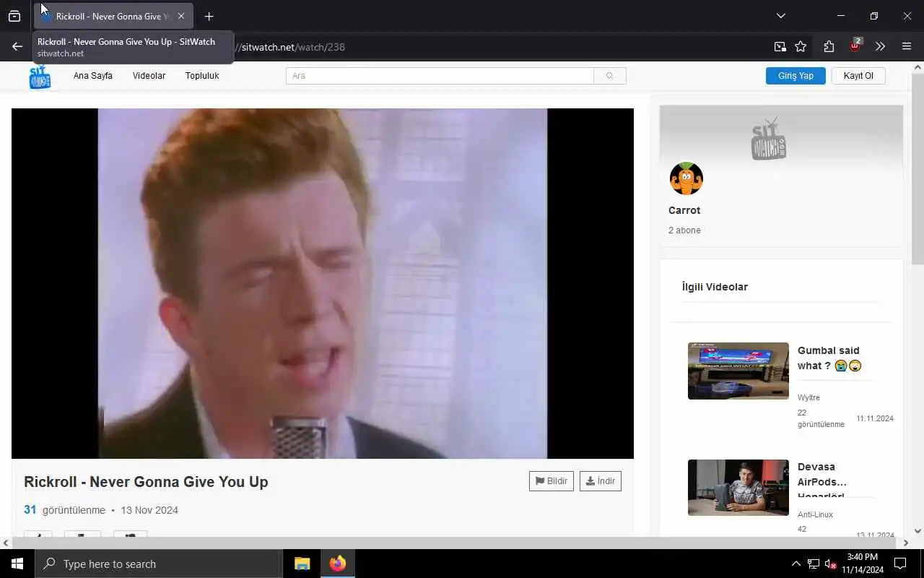Expand the more tools chevron overflow
This screenshot has height=578, width=924.
pyautogui.click(x=880, y=47)
